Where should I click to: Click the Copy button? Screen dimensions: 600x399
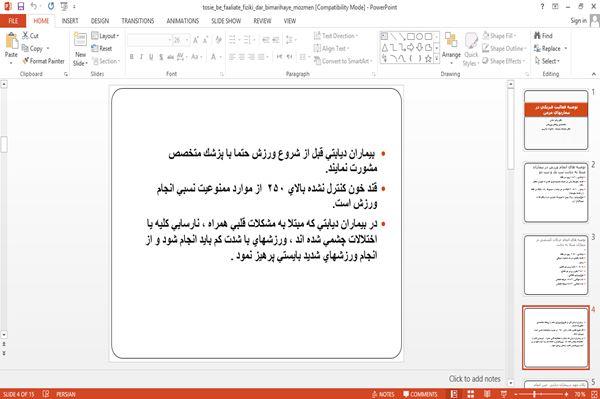point(33,49)
